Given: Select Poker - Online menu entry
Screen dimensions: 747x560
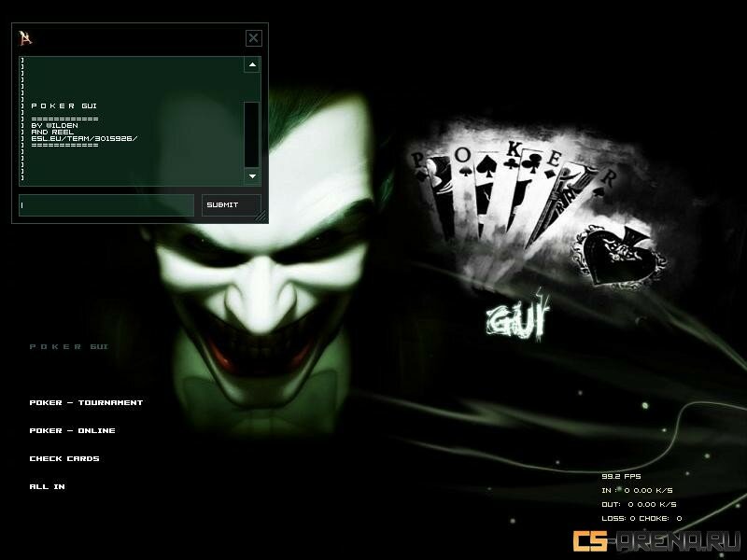Looking at the screenshot, I should pyautogui.click(x=72, y=430).
